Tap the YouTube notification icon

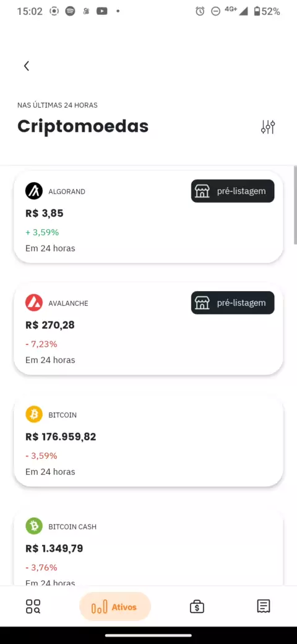tap(101, 11)
